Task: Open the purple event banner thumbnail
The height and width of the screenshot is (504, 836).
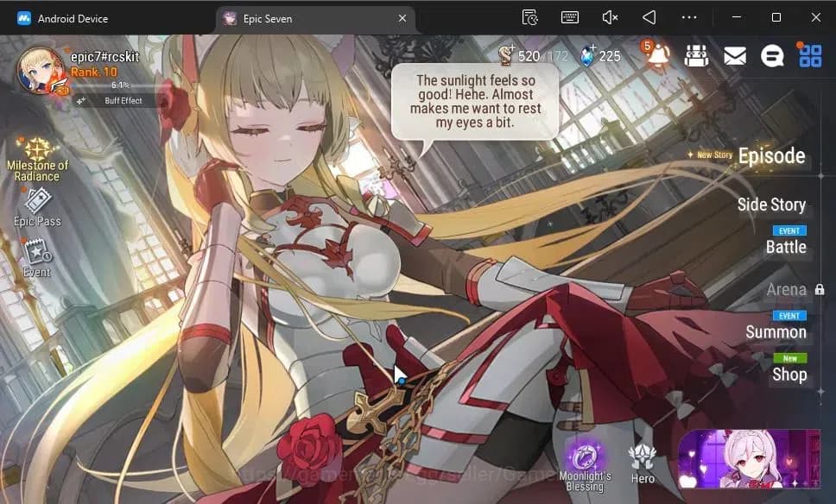Action: tap(749, 459)
